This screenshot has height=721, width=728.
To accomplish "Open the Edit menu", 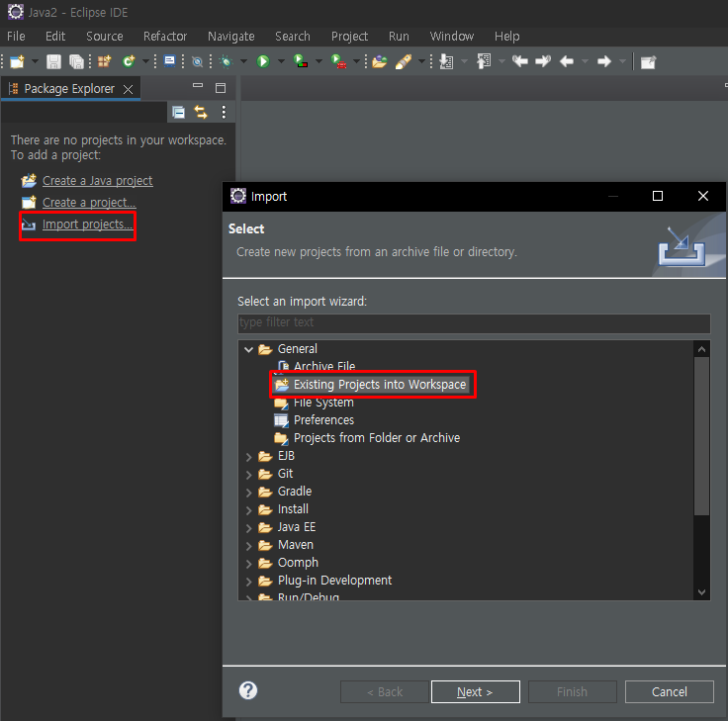I will 55,37.
